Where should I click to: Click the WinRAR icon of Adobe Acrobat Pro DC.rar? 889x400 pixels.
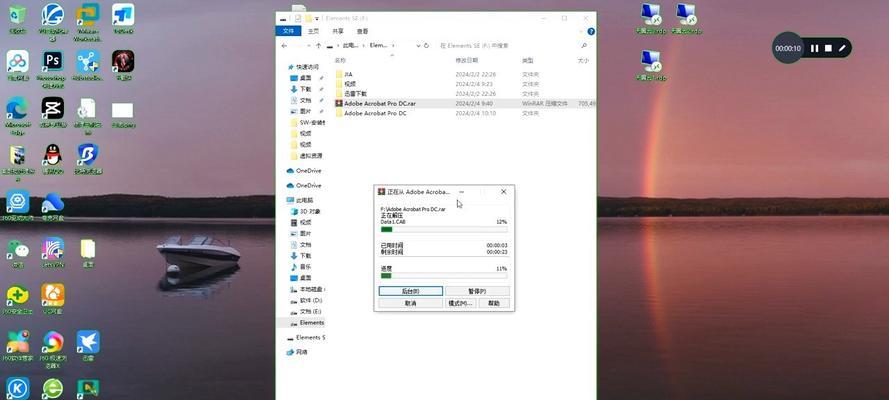click(339, 104)
